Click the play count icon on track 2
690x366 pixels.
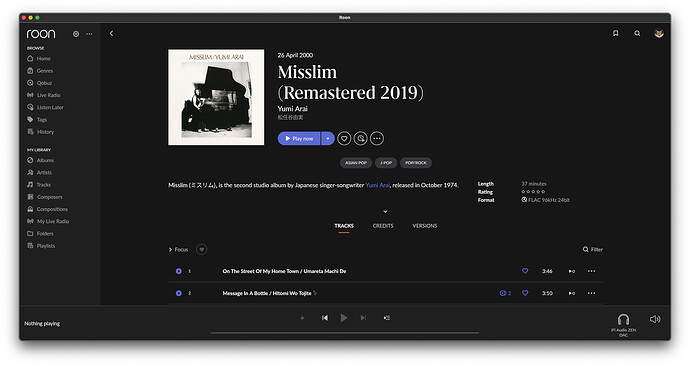[572, 293]
